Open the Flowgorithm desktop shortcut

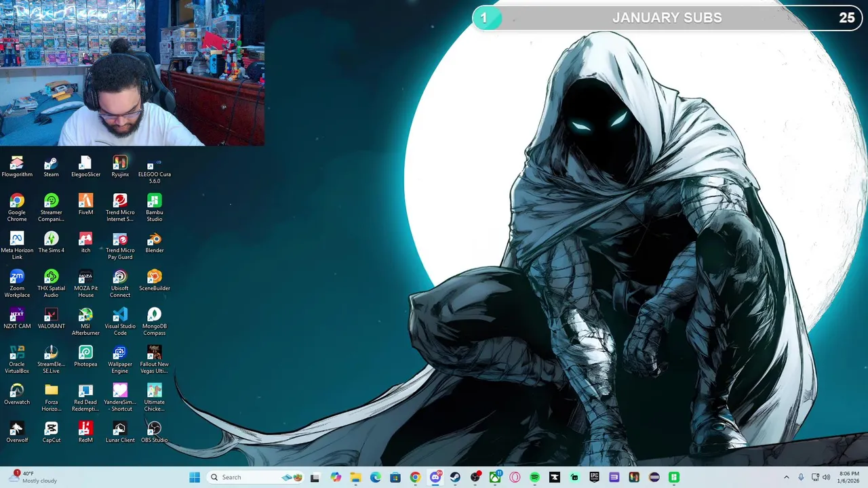pyautogui.click(x=17, y=167)
